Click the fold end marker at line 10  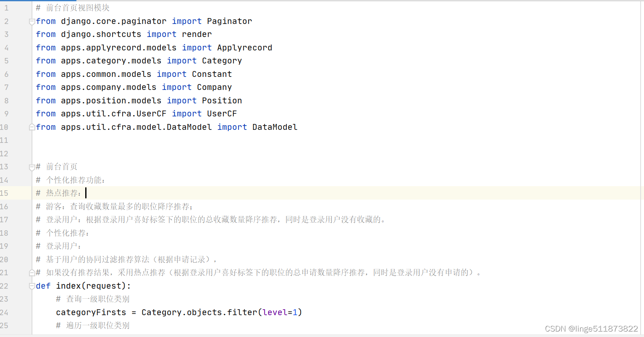pyautogui.click(x=32, y=127)
